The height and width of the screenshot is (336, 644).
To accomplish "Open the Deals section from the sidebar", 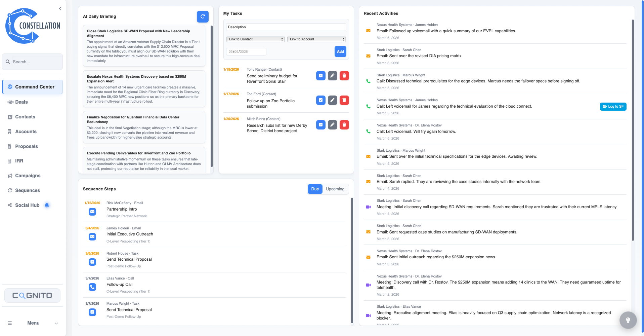I will click(22, 102).
